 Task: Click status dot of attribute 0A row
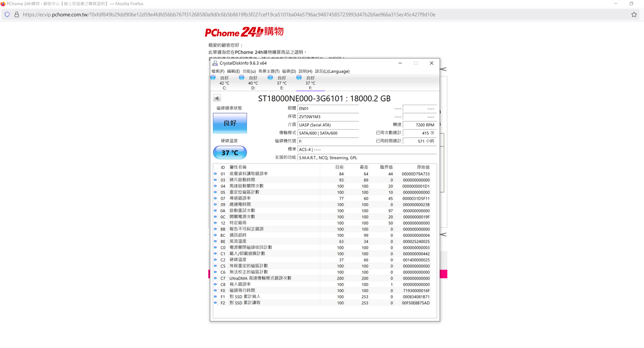click(215, 211)
